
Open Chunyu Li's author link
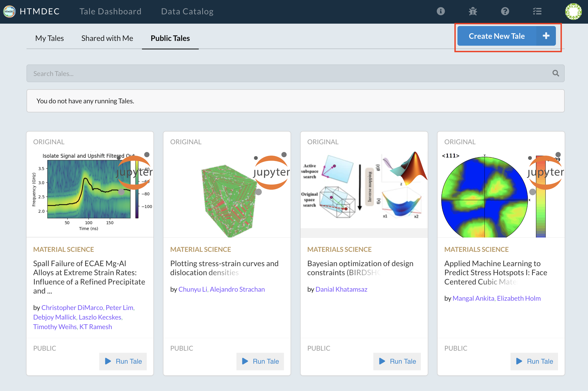click(192, 289)
